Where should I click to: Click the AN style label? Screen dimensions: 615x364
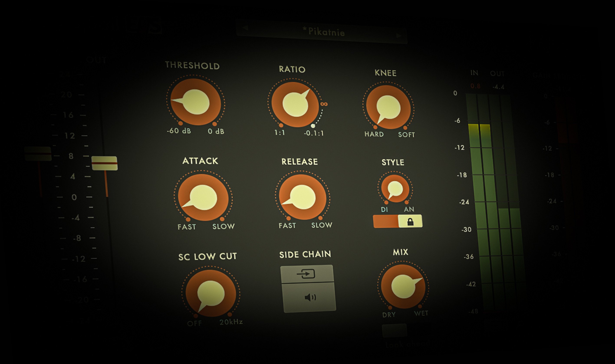[409, 210]
